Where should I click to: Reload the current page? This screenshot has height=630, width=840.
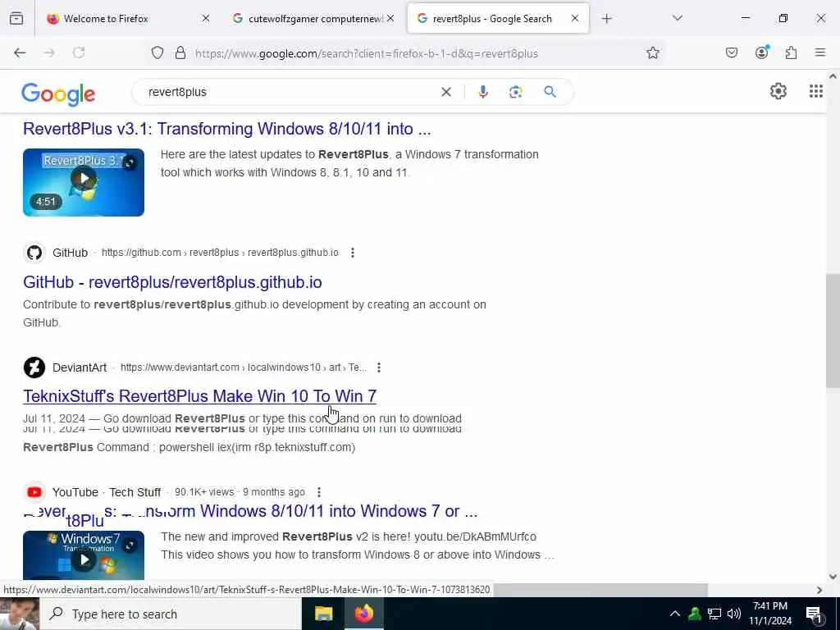tap(79, 52)
